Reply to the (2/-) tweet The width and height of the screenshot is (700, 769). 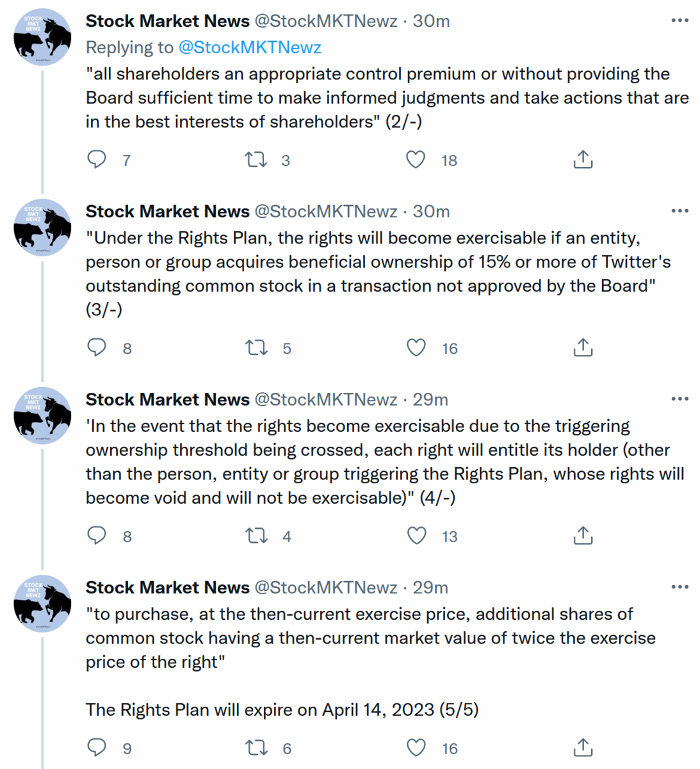click(x=97, y=159)
